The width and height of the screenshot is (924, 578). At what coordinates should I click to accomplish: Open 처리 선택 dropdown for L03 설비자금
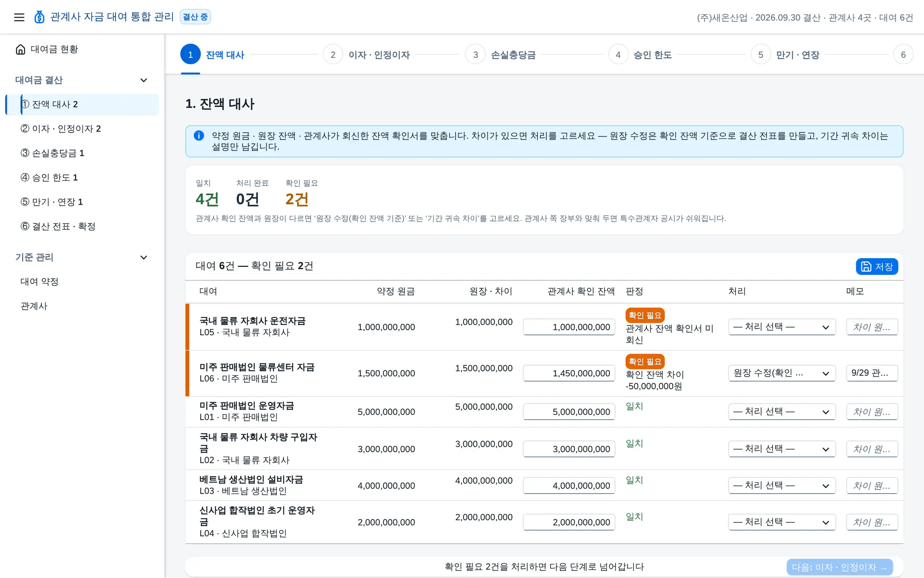coord(782,486)
